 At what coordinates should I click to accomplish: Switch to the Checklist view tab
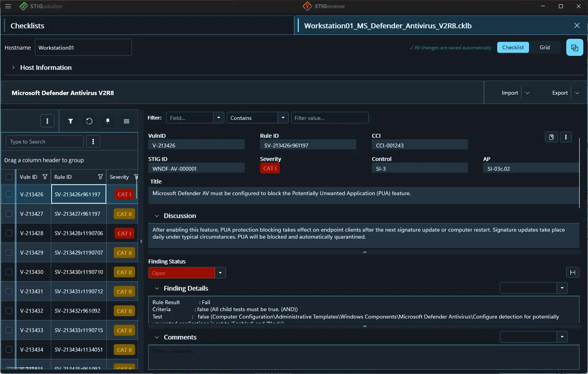click(x=513, y=47)
